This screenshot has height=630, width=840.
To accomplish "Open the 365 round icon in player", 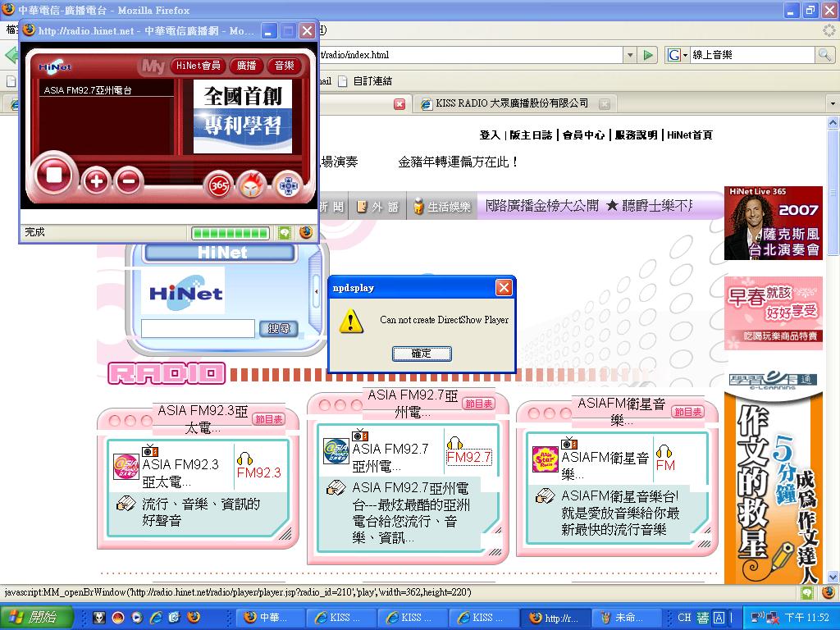I will point(218,185).
